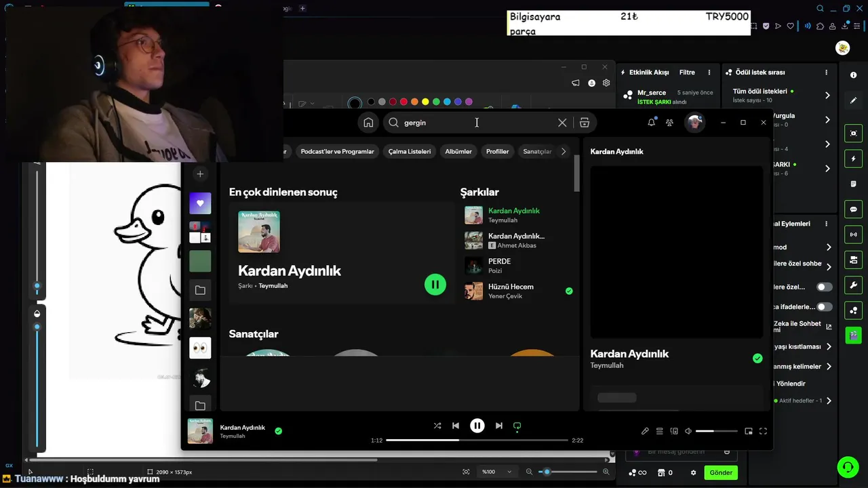
Task: Open the Filtre option in Etkinlik Akışı
Action: 687,73
